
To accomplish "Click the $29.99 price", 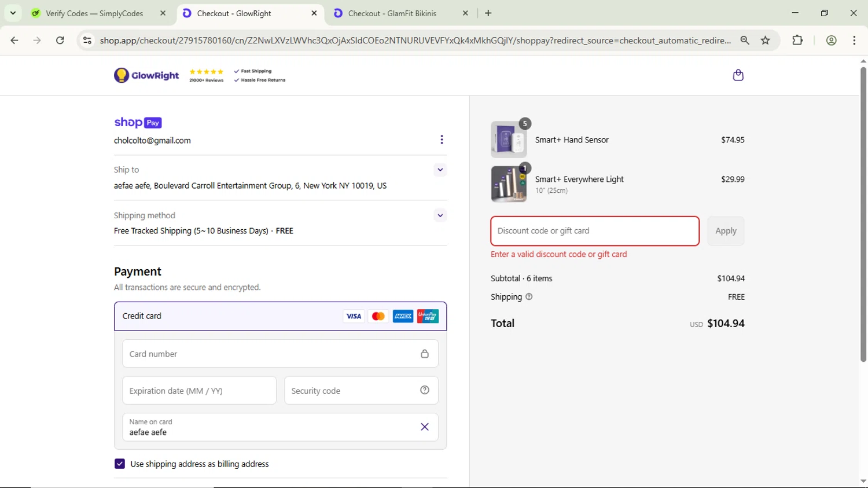I will pyautogui.click(x=733, y=179).
